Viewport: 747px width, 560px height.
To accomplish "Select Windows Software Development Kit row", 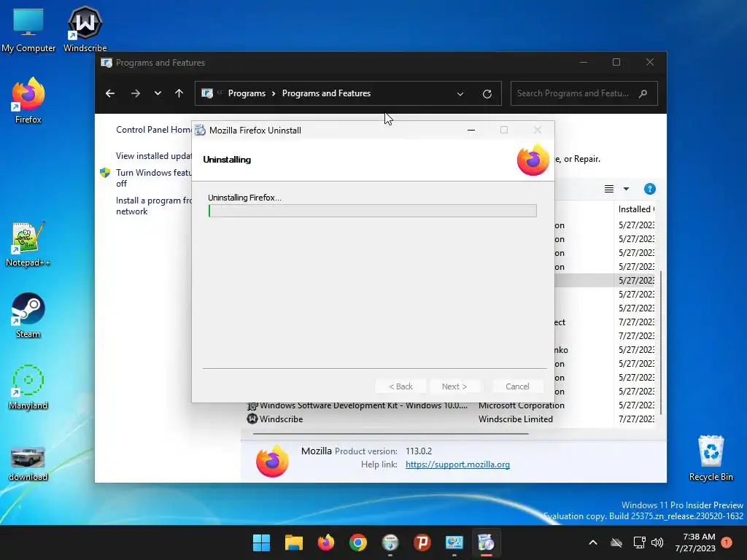I will 449,405.
